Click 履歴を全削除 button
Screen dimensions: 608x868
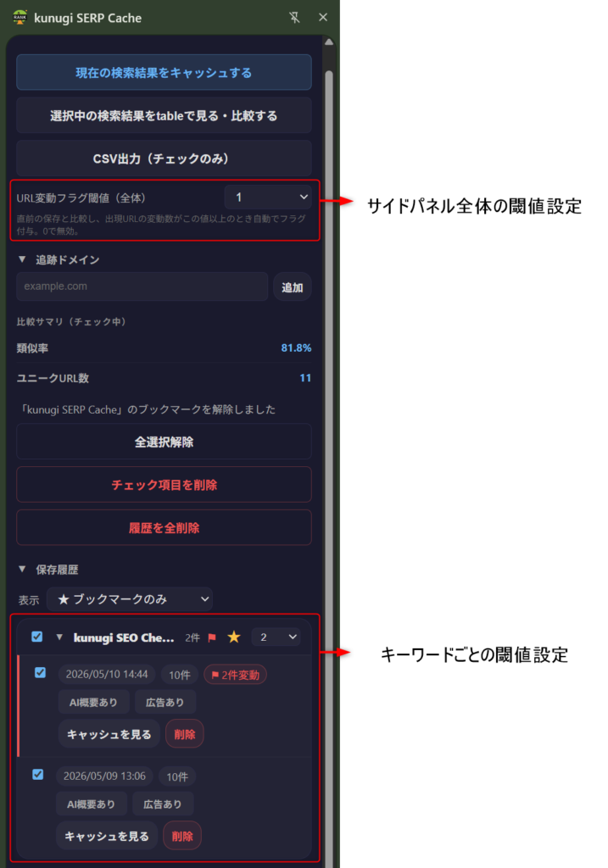point(164,527)
